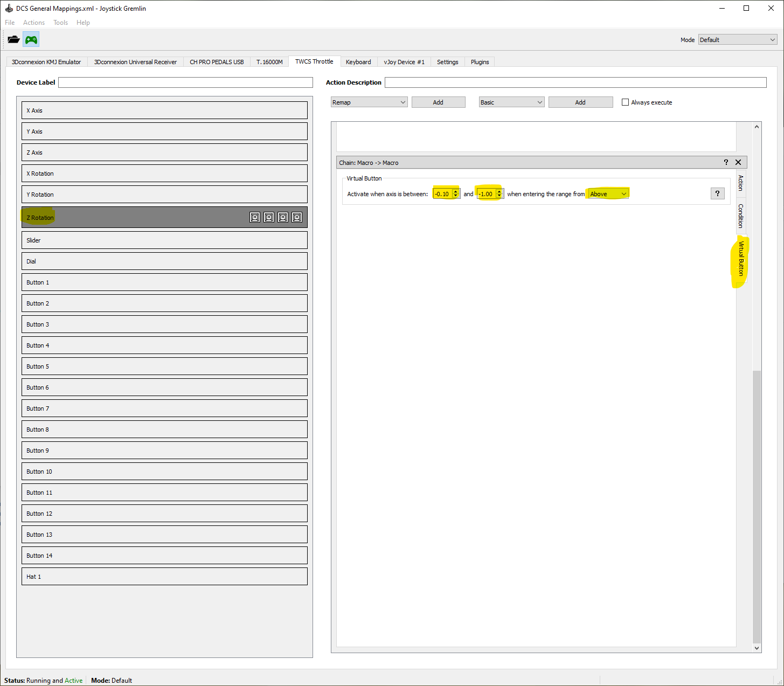Open the Mode Default dropdown
784x686 pixels.
[738, 40]
